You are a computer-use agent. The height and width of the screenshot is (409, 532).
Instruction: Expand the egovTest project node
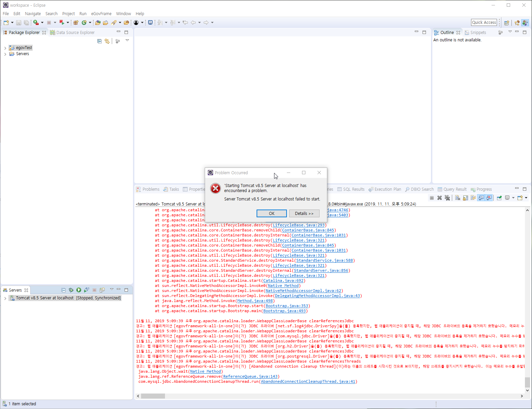click(5, 48)
